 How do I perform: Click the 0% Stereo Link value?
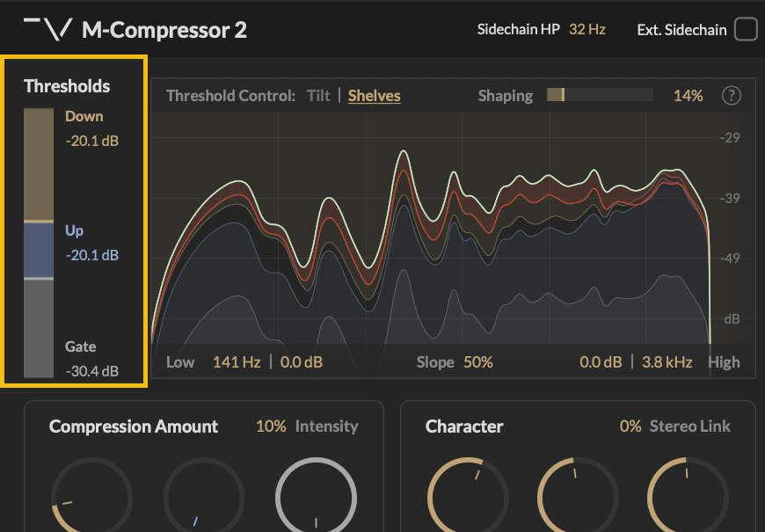pyautogui.click(x=630, y=426)
